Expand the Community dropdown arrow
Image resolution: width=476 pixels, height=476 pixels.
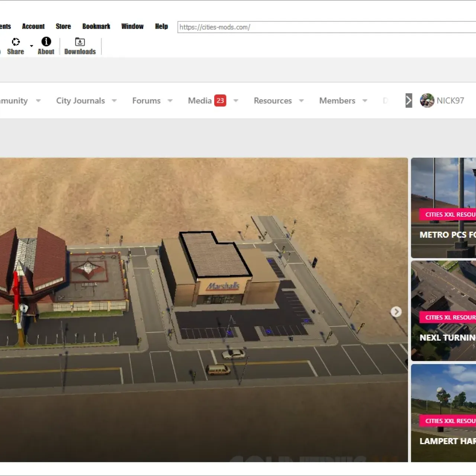pos(38,101)
